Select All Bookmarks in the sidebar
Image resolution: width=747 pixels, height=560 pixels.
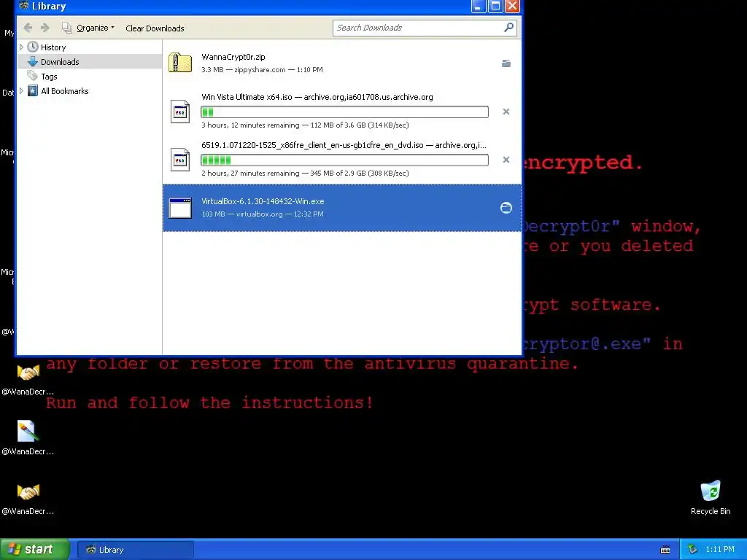[65, 91]
